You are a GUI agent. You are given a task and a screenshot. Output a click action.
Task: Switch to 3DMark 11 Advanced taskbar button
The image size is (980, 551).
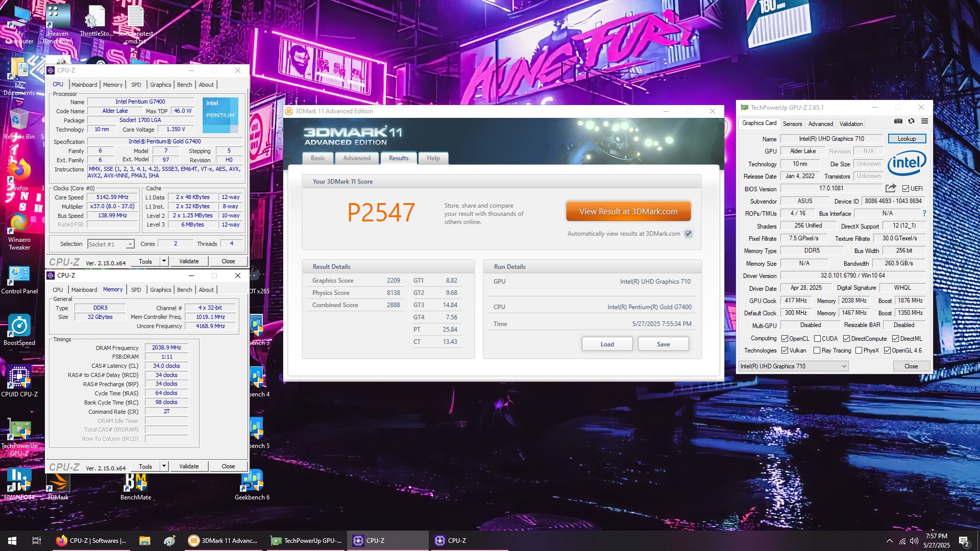tap(224, 541)
